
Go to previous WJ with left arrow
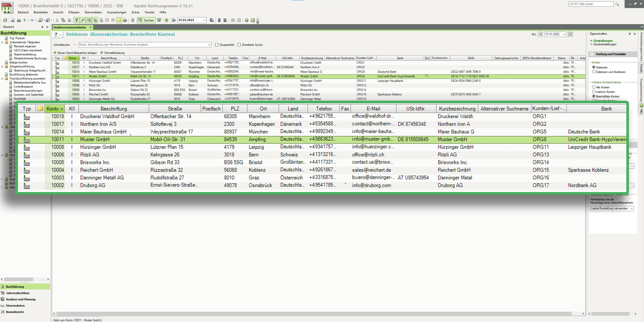[540, 34]
